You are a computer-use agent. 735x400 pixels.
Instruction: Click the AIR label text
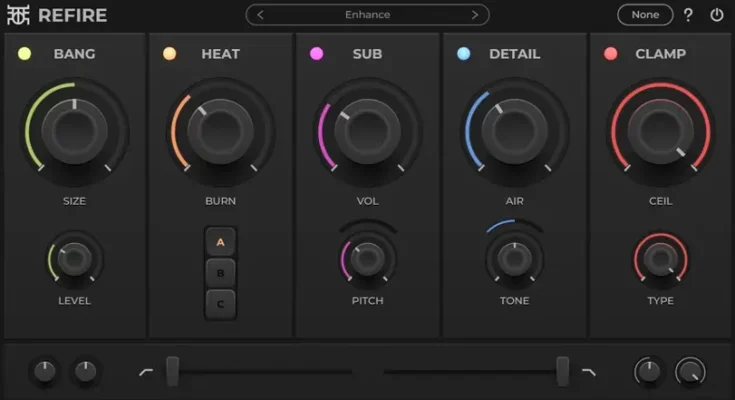515,201
